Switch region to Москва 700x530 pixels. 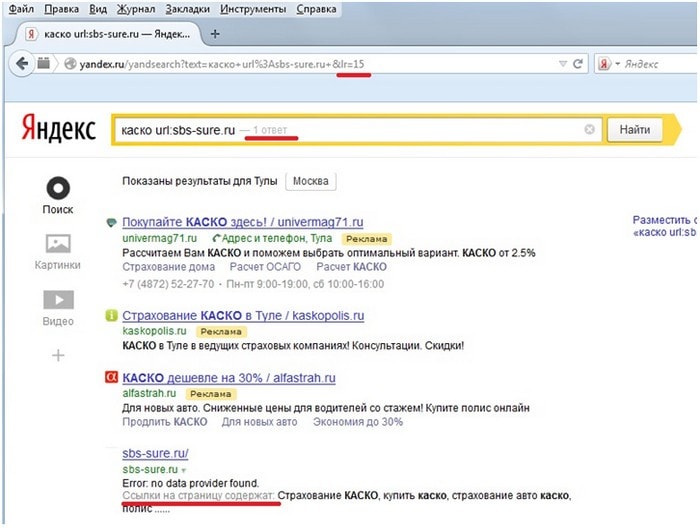pyautogui.click(x=310, y=181)
